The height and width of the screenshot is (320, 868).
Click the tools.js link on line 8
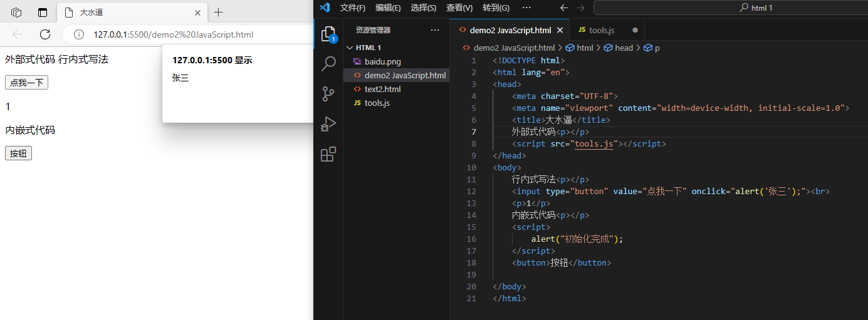click(x=594, y=144)
